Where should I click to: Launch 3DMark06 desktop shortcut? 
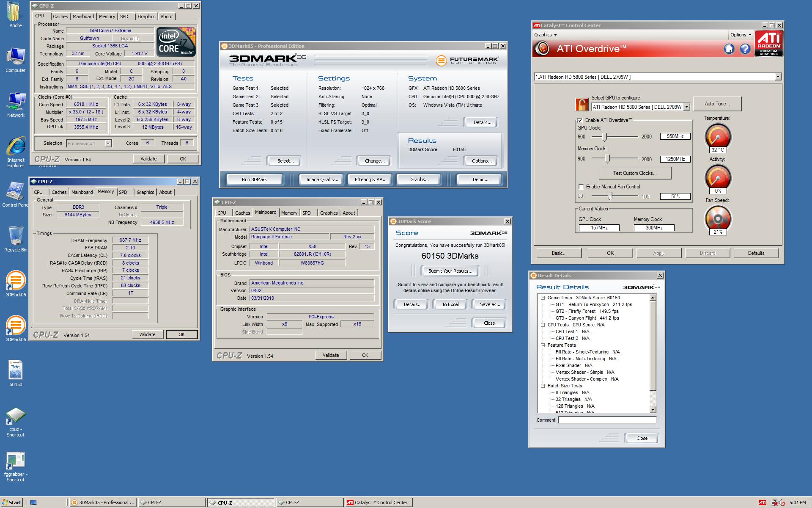tap(16, 328)
